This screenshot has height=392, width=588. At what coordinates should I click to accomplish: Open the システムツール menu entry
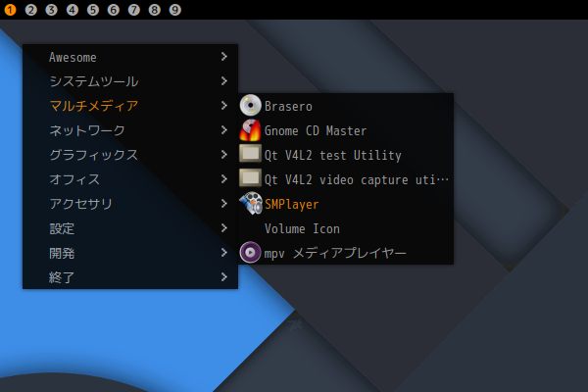point(130,81)
